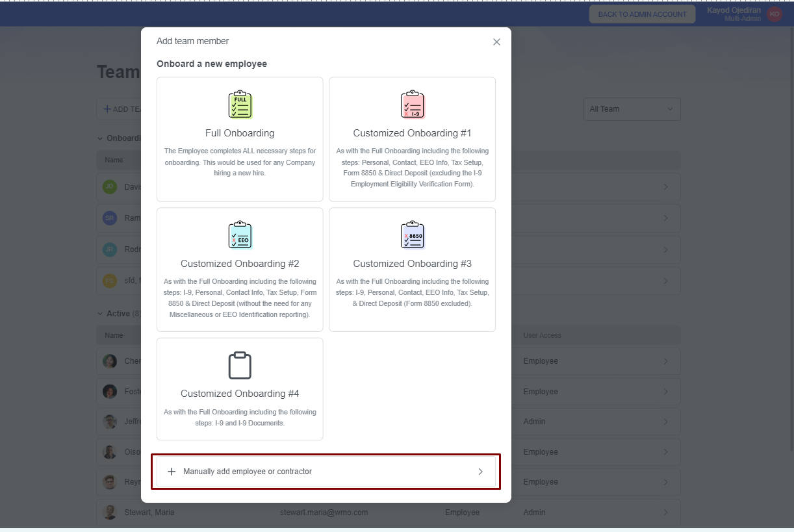Select Manually add employee or contractor
The width and height of the screenshot is (794, 532).
coord(248,472)
